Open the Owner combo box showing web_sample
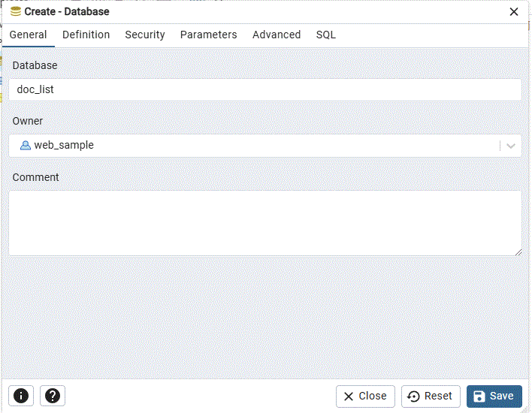532x413 pixels. [x=255, y=146]
